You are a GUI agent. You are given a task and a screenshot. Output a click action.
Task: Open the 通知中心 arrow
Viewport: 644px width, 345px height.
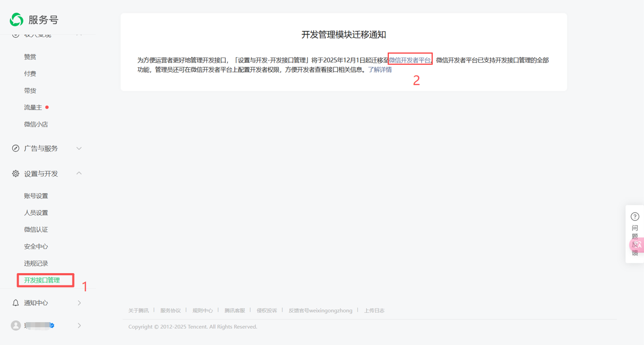pos(79,303)
